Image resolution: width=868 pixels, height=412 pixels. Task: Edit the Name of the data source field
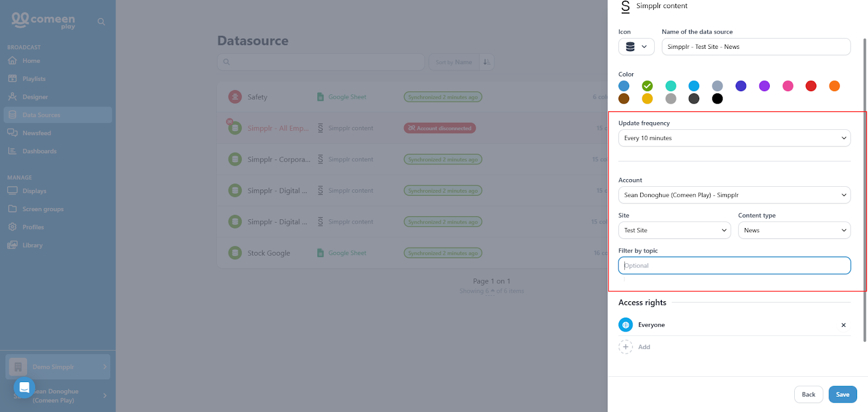point(756,47)
